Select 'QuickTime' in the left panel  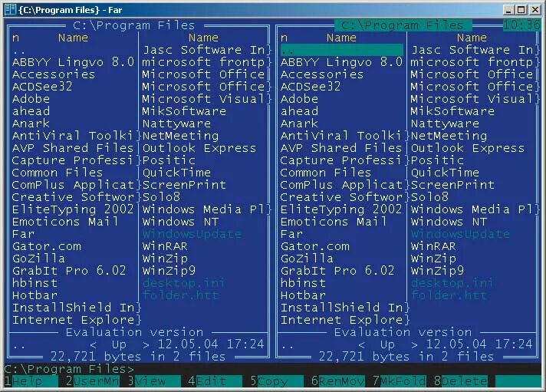click(176, 173)
